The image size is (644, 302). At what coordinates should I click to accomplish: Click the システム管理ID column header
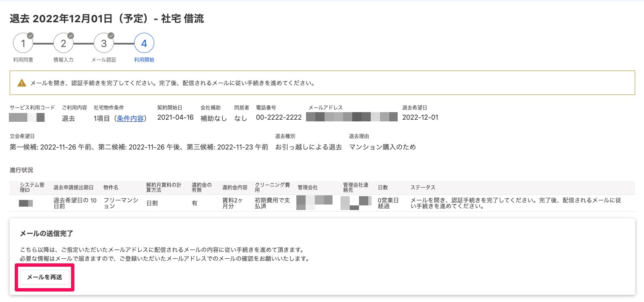(32, 187)
